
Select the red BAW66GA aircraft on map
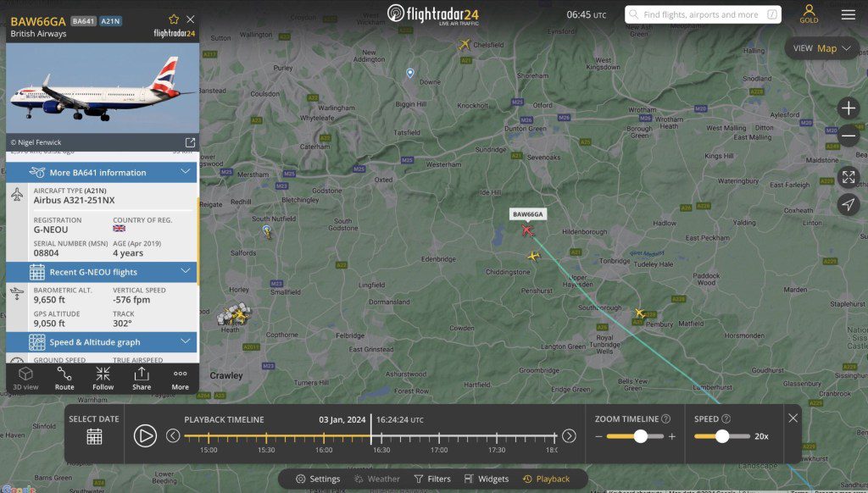click(527, 230)
